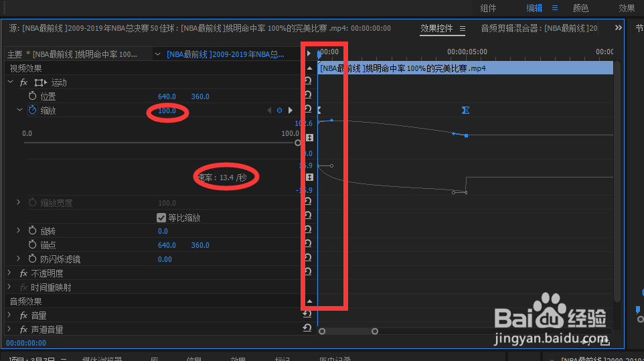Viewport: 644px width, 361px height.
Task: Click the 位置 X value 640.0
Action: pyautogui.click(x=167, y=96)
